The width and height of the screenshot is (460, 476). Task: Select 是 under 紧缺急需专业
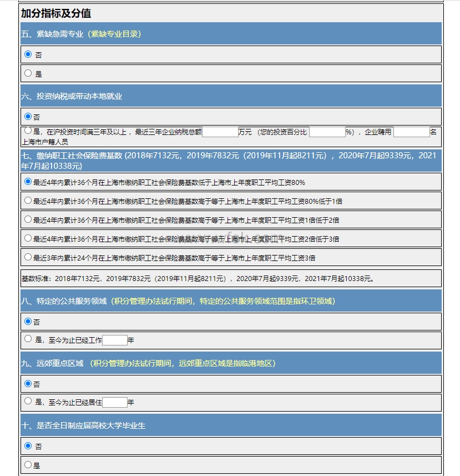(28, 73)
